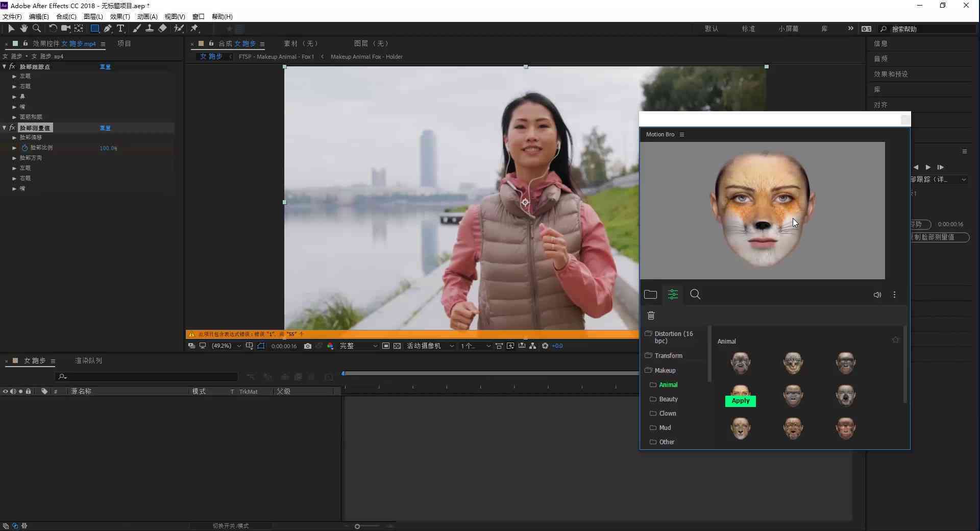Click the Motion Bro trash delete icon
This screenshot has height=531, width=980.
651,316
